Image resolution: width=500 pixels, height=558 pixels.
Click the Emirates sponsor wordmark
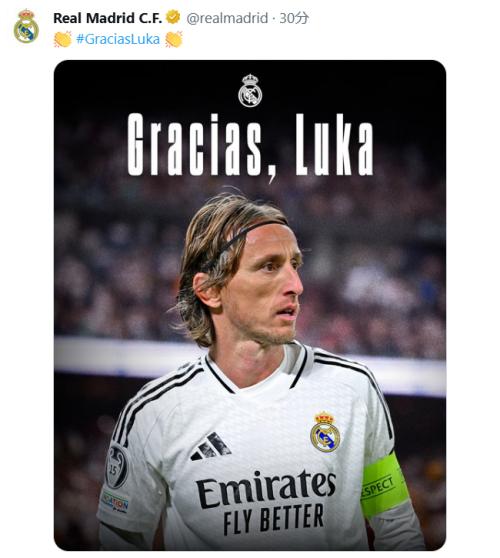(x=265, y=488)
